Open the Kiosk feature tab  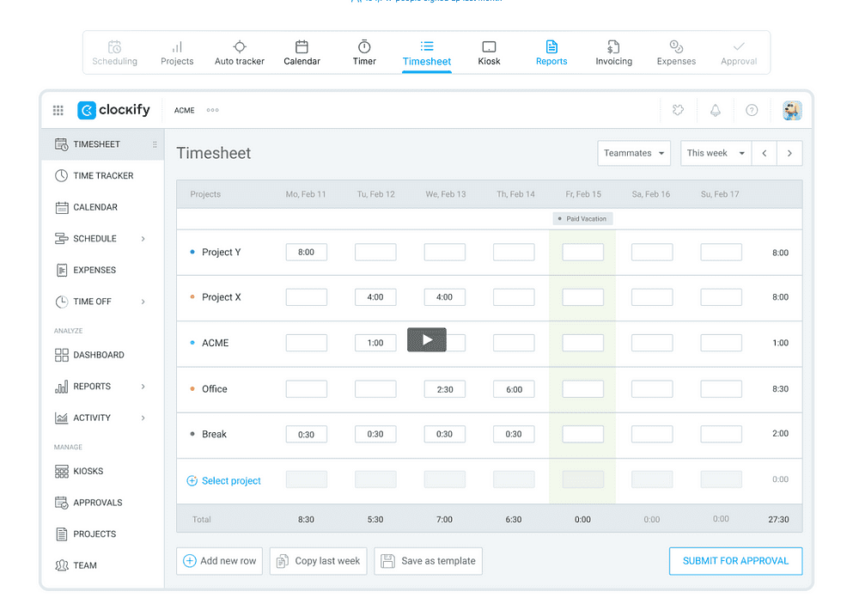click(x=490, y=52)
